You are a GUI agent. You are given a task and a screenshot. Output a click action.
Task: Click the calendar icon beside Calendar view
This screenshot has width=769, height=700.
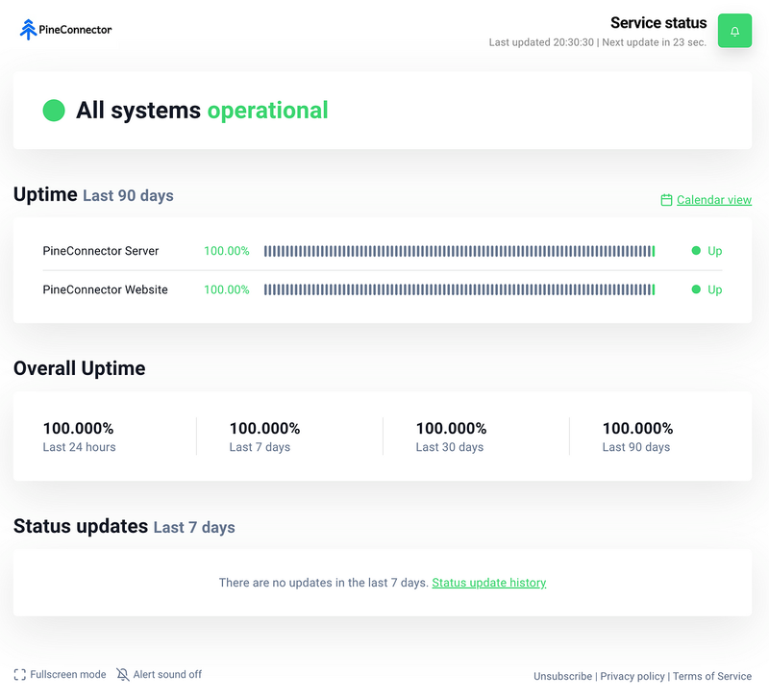[666, 199]
